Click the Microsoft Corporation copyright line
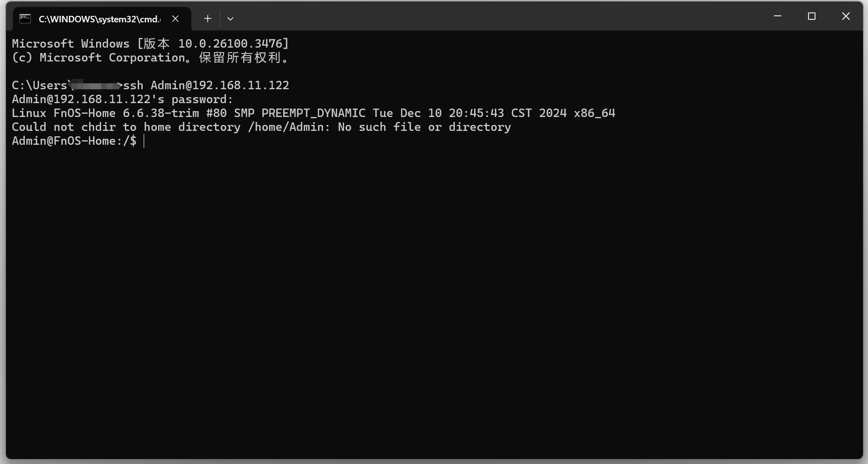Screen dimensions: 868x464 point(149,58)
